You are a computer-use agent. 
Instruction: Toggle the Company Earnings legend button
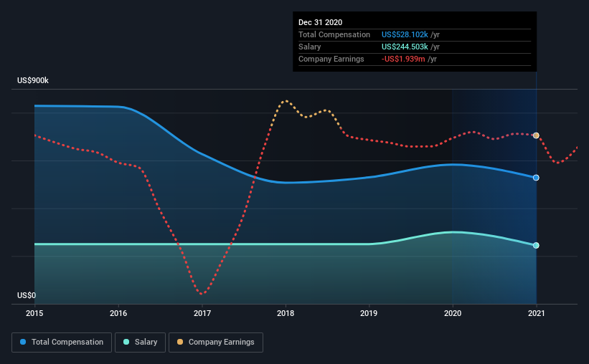216,343
